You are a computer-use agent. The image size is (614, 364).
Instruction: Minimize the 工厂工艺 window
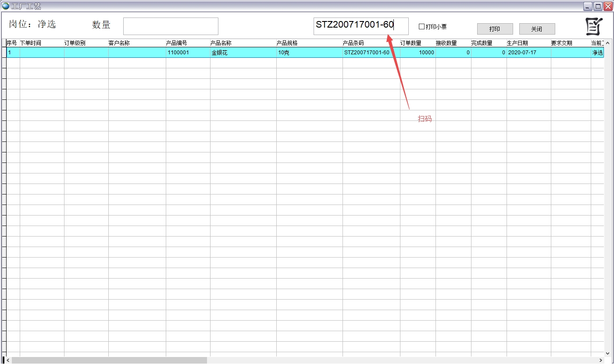(x=588, y=6)
